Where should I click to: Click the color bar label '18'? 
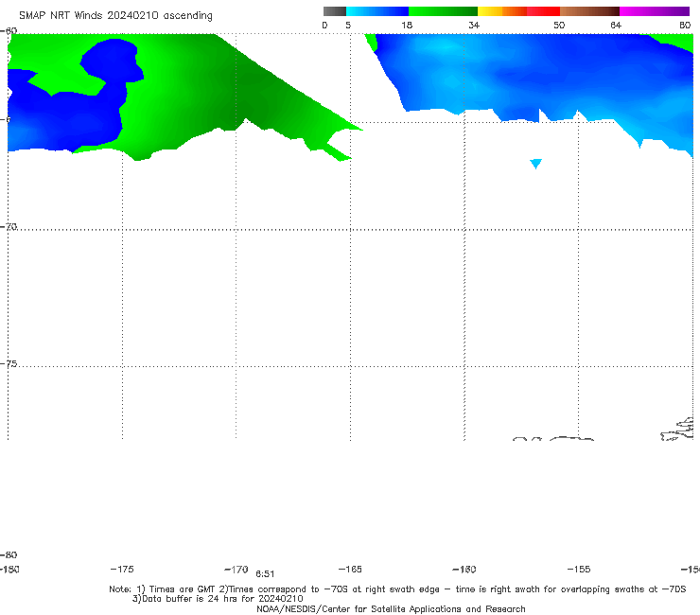click(407, 25)
